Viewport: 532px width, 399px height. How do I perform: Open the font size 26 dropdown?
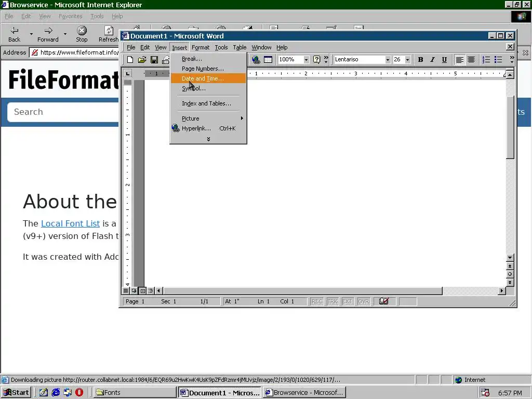coord(407,60)
